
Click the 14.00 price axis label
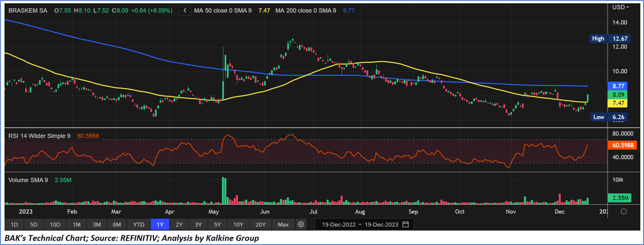[620, 22]
